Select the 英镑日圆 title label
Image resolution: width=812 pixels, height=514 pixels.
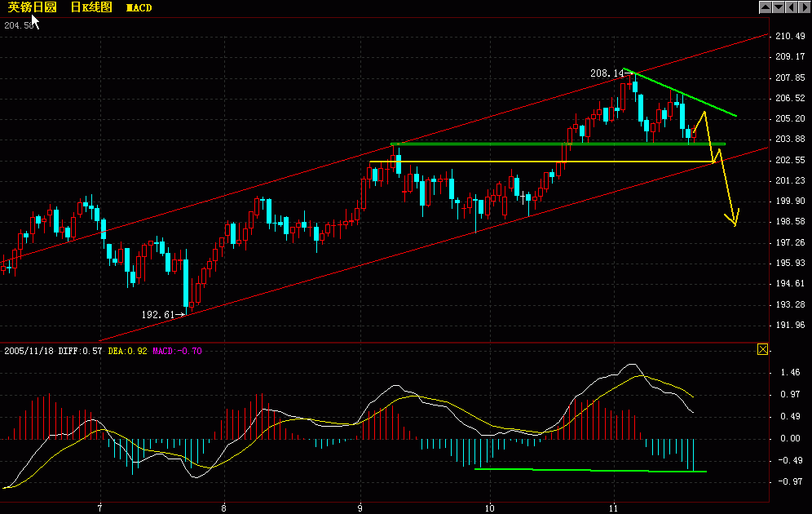(32, 7)
